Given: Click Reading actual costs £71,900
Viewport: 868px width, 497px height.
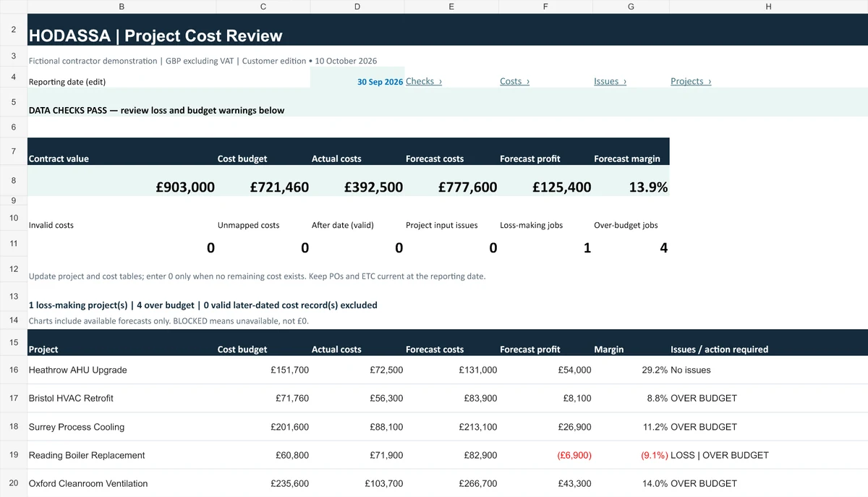Looking at the screenshot, I should [386, 455].
